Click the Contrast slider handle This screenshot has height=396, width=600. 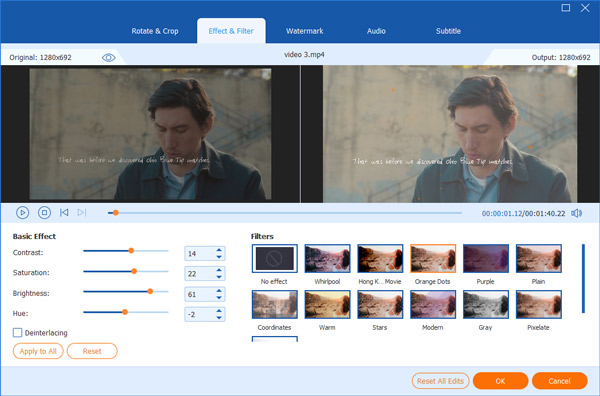pos(131,251)
